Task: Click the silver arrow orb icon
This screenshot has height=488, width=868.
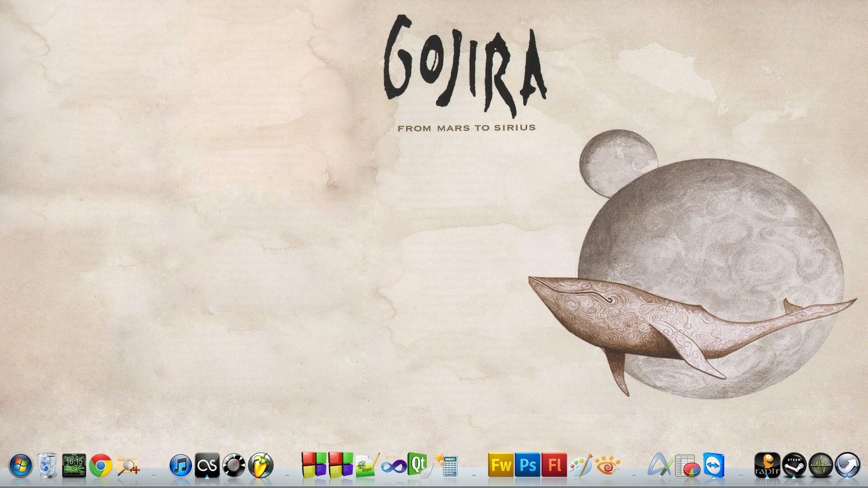Action: point(848,465)
